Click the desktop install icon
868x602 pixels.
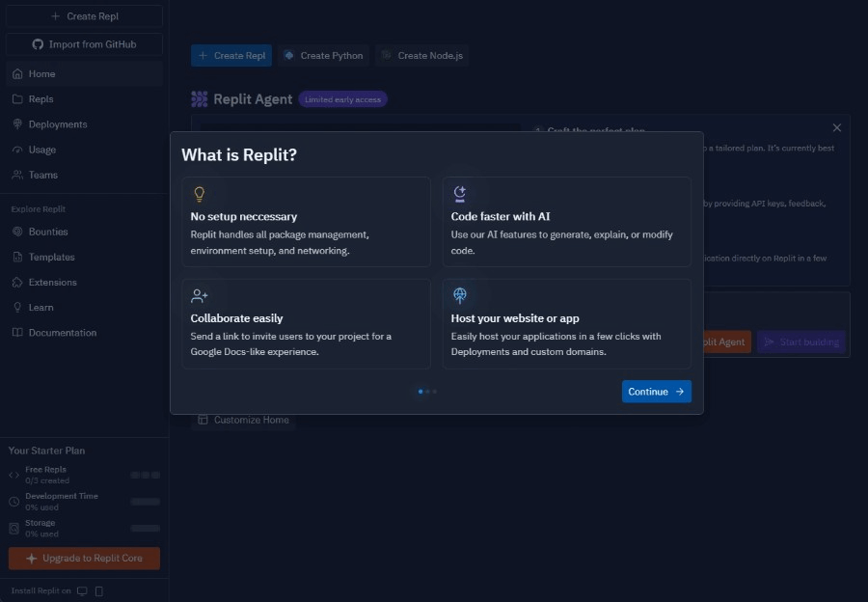point(82,591)
